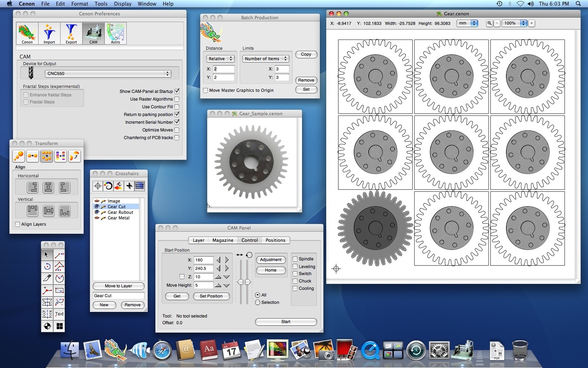Open the Tools menu
The image size is (588, 368).
coord(101,4)
